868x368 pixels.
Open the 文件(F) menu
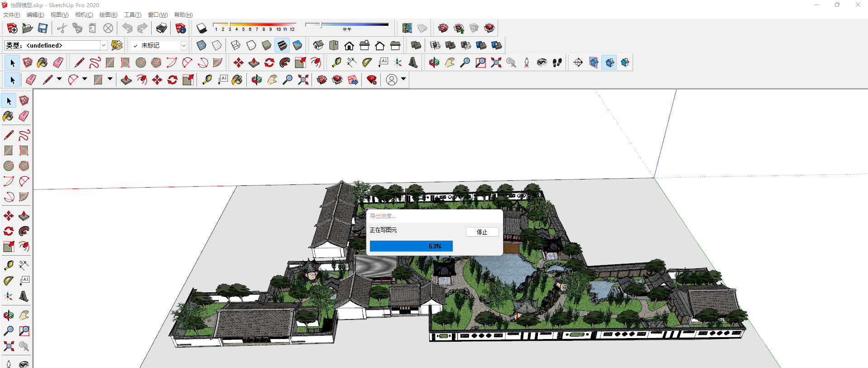pos(12,15)
